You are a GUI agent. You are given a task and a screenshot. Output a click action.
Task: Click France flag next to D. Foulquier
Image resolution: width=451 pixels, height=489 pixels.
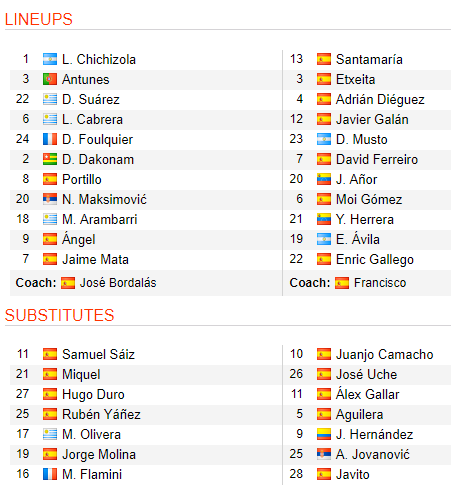coord(50,139)
